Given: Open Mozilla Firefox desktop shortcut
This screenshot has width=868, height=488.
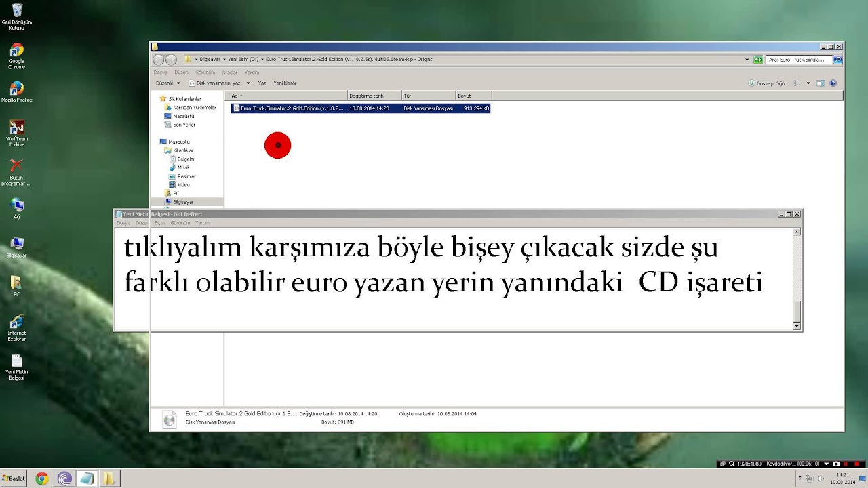Looking at the screenshot, I should tap(17, 91).
